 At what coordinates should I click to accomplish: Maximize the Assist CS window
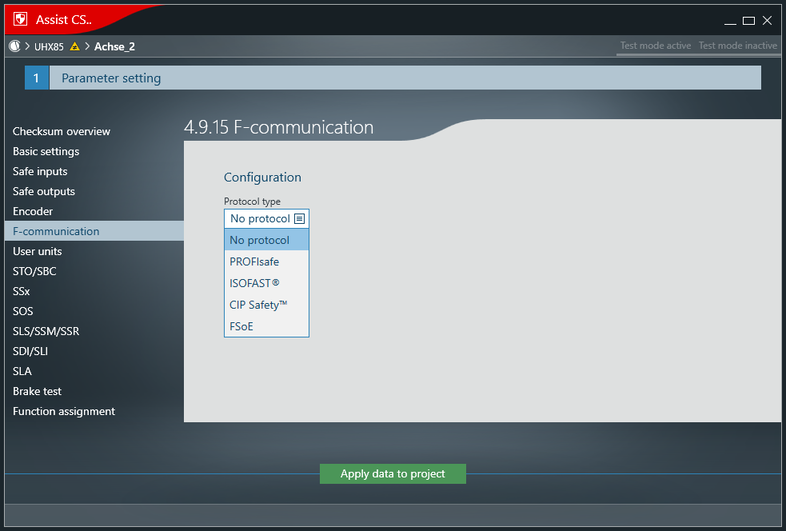coord(747,20)
